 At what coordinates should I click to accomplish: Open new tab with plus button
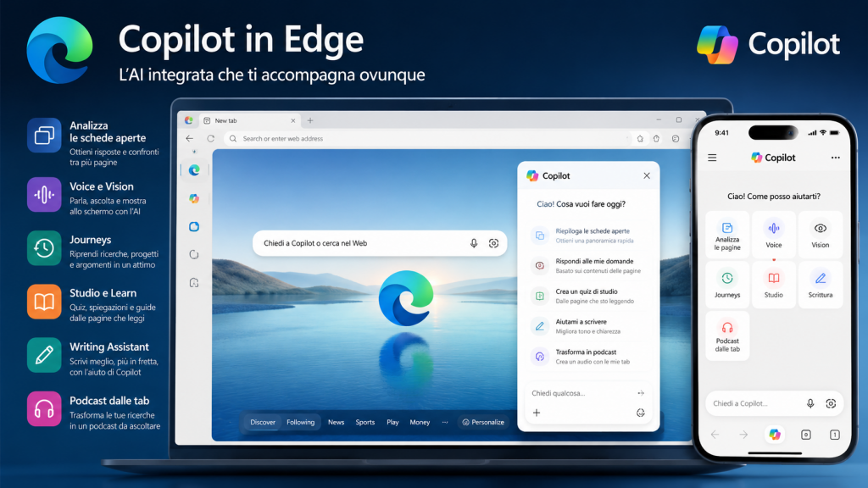click(310, 120)
